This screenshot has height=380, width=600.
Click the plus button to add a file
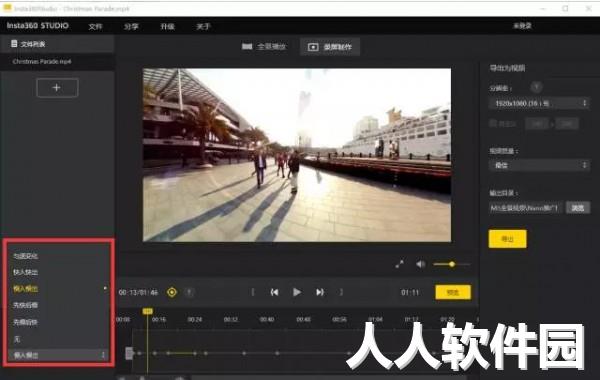click(57, 88)
